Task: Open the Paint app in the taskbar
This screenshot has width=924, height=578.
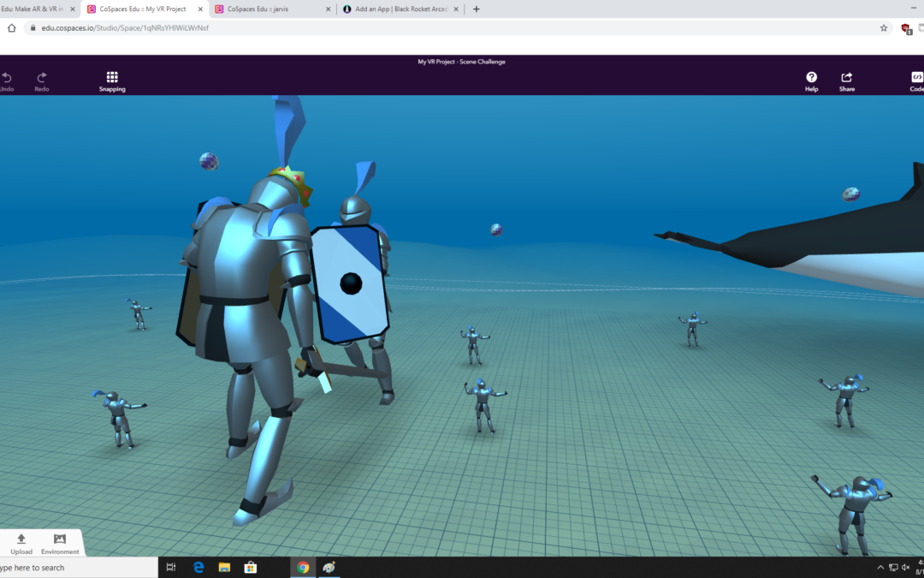Action: coord(329,568)
